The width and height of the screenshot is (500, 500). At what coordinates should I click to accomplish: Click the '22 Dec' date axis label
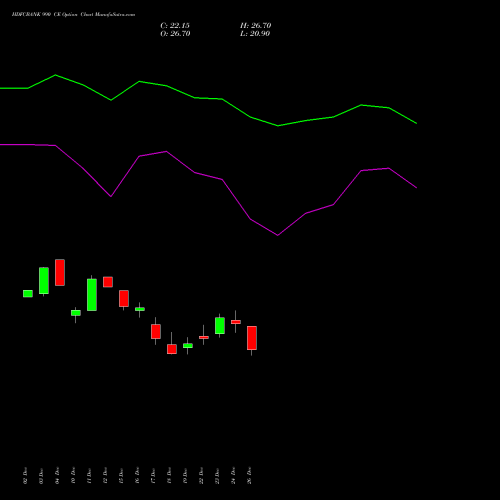coord(201,476)
